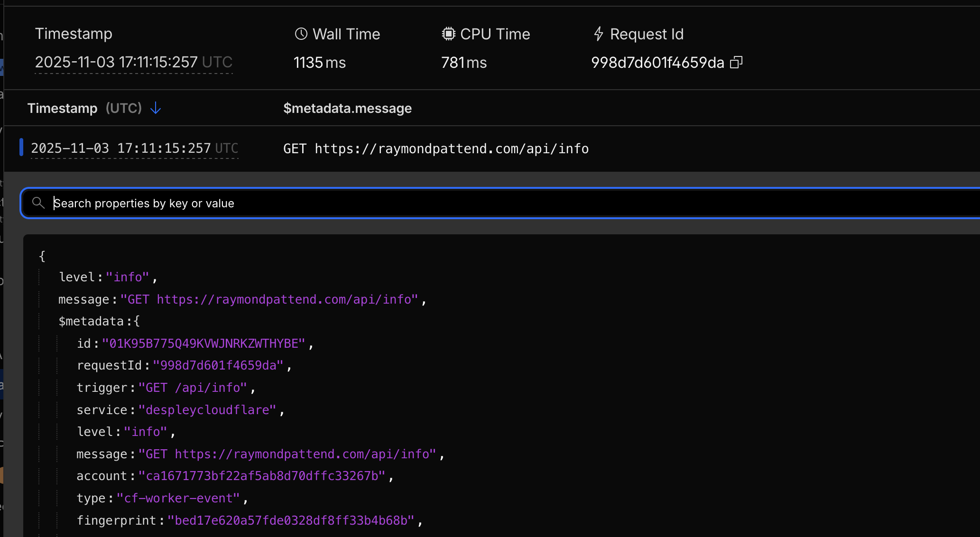Viewport: 980px width, 537px height.
Task: Click the Request Id lightning icon
Action: (599, 34)
